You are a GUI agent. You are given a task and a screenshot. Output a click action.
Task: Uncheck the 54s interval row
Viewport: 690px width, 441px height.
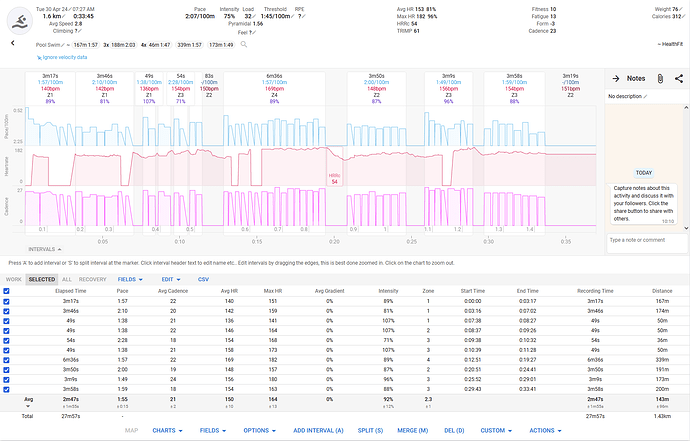click(6, 341)
